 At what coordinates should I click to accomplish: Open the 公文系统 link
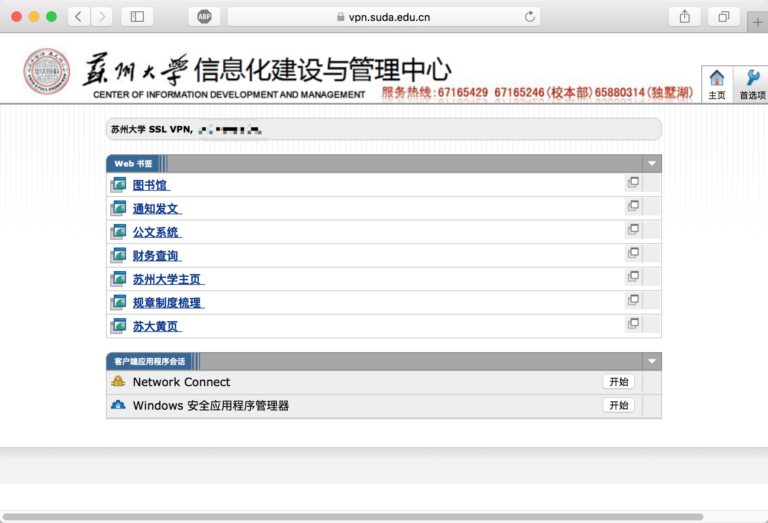[x=156, y=232]
